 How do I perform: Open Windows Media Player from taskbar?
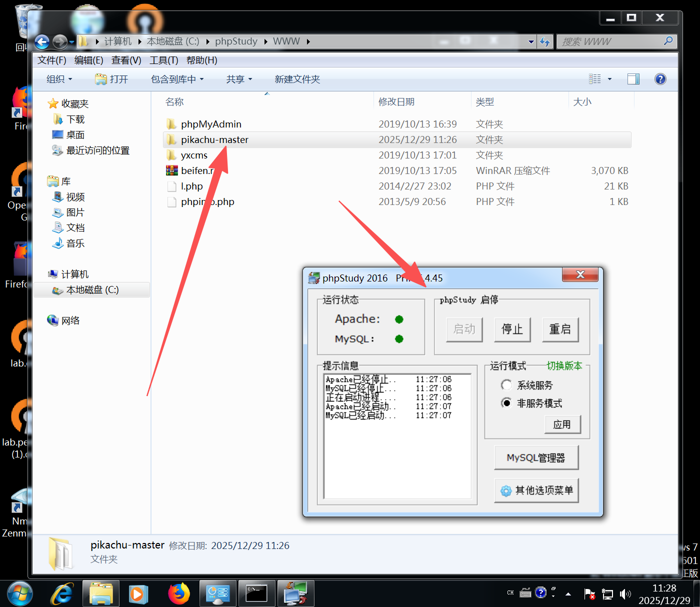(x=138, y=594)
